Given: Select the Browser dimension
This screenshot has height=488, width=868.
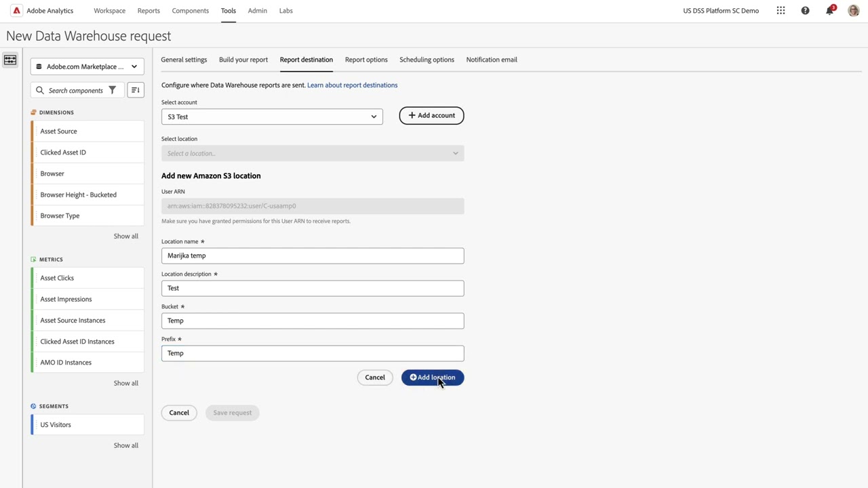Looking at the screenshot, I should tap(87, 174).
